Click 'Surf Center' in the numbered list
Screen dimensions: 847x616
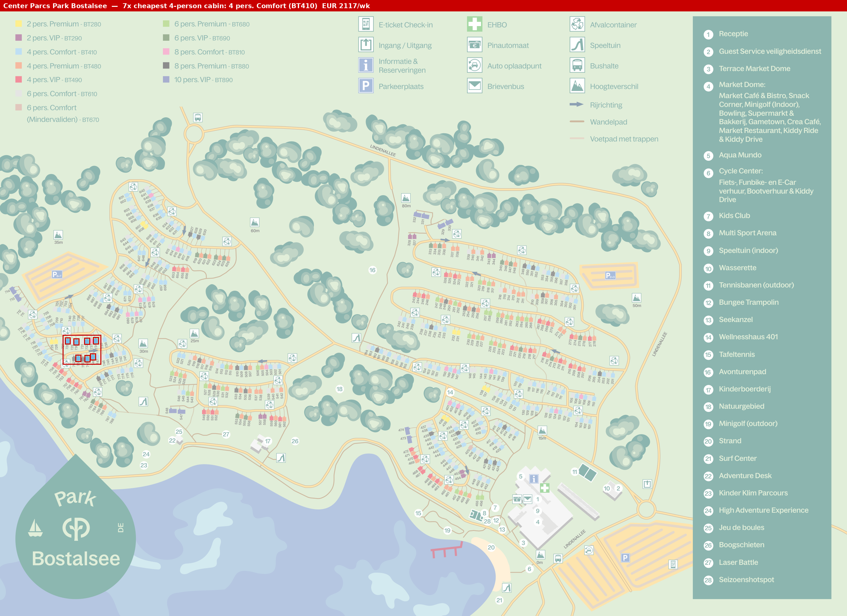(737, 458)
